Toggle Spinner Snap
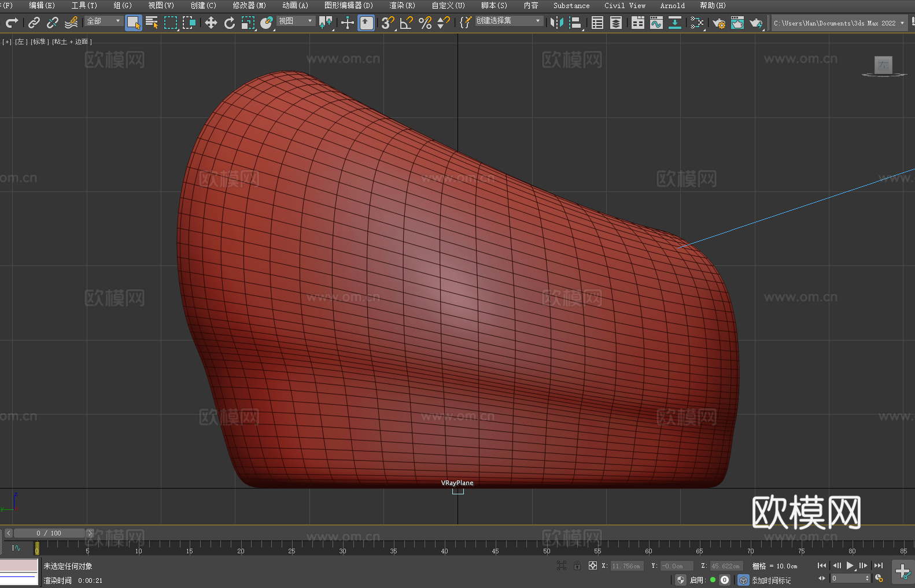Viewport: 915px width, 588px height. (444, 23)
